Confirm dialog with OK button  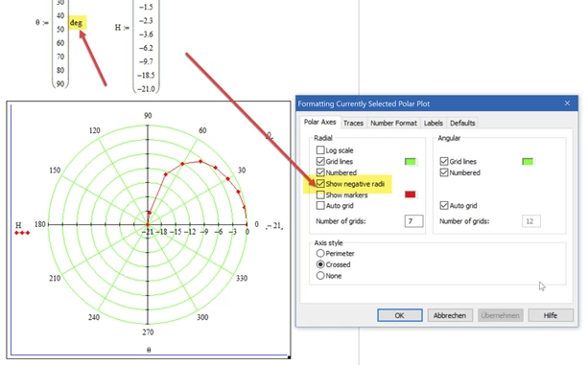(400, 315)
